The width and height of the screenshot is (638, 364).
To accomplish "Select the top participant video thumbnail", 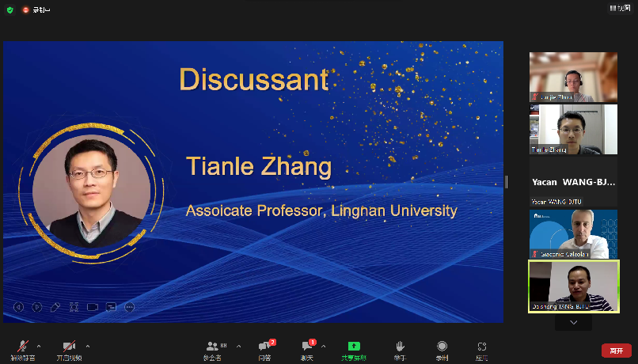I will click(x=573, y=77).
